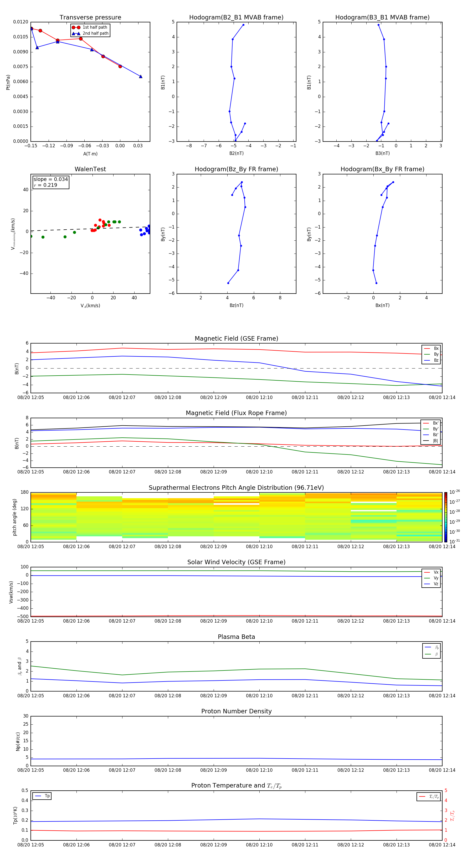
Task: Click 'Bx' in GSE magnetic field legend
Action: [x=431, y=349]
